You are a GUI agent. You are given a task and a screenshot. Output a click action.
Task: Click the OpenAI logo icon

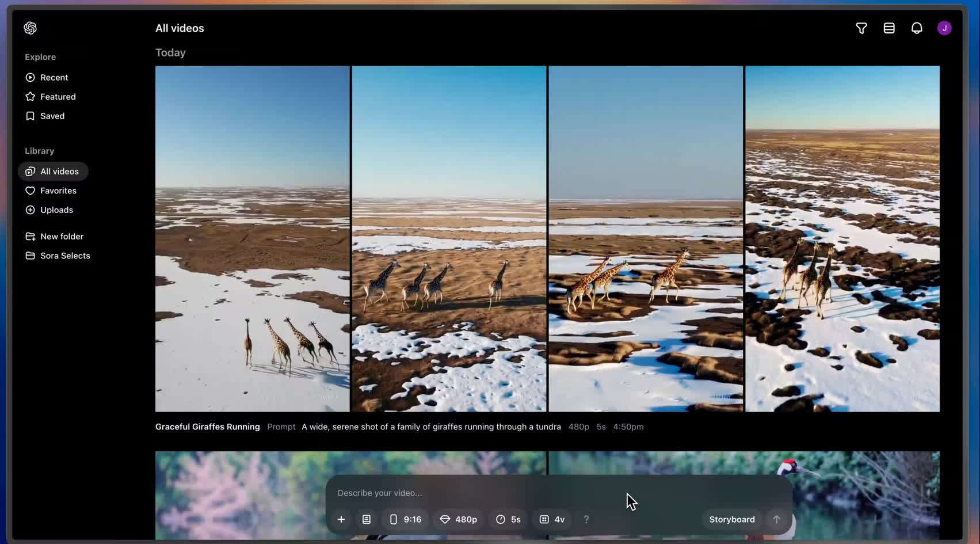click(30, 28)
